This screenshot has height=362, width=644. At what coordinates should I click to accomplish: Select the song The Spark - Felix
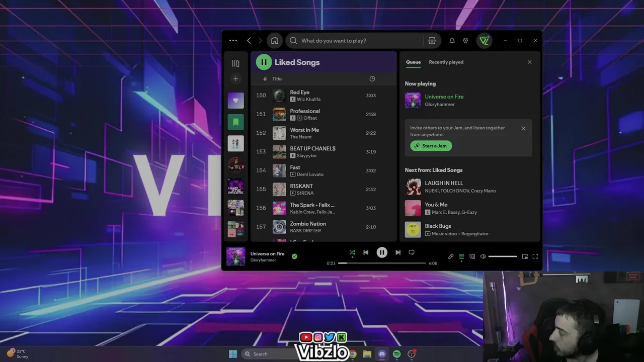point(312,205)
